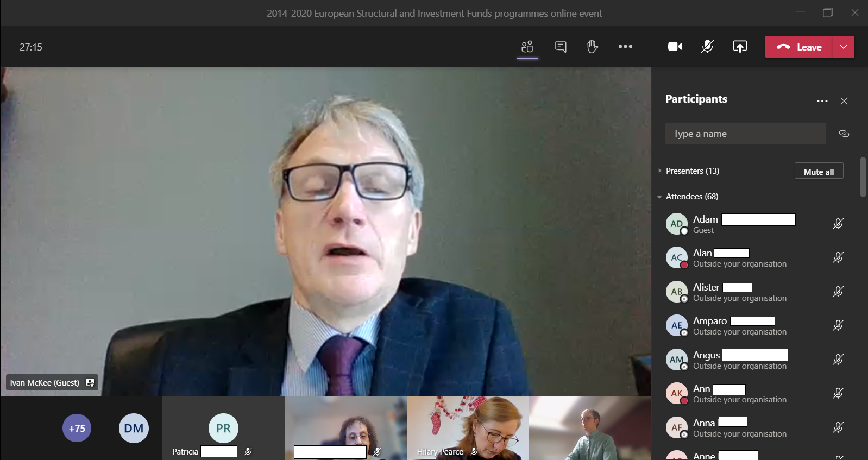Open more actions ellipsis in toolbar

[625, 47]
